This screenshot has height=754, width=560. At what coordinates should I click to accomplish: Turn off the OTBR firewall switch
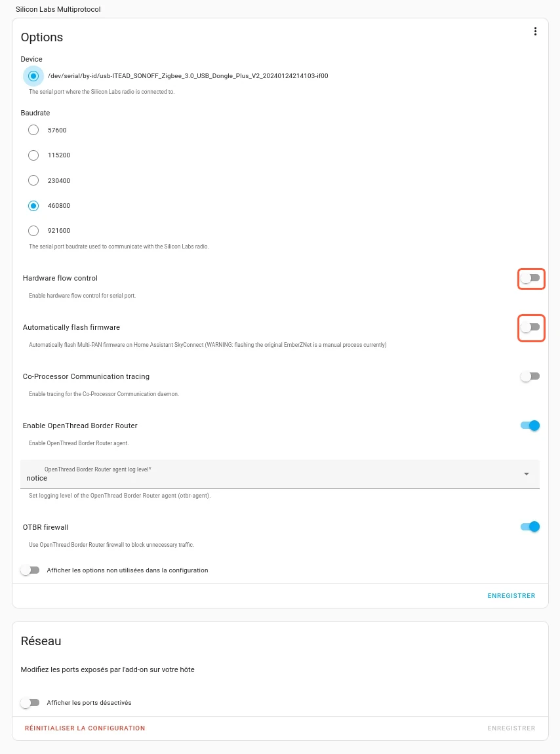530,527
